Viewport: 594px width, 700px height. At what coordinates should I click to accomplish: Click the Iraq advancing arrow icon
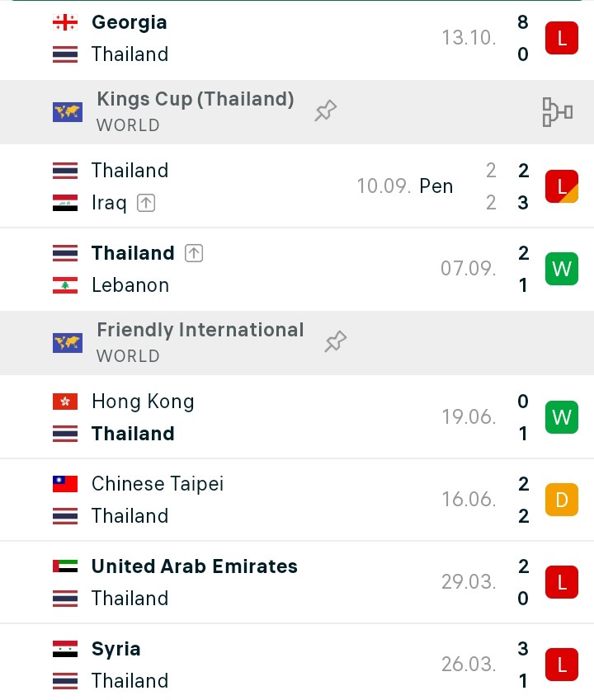(146, 203)
